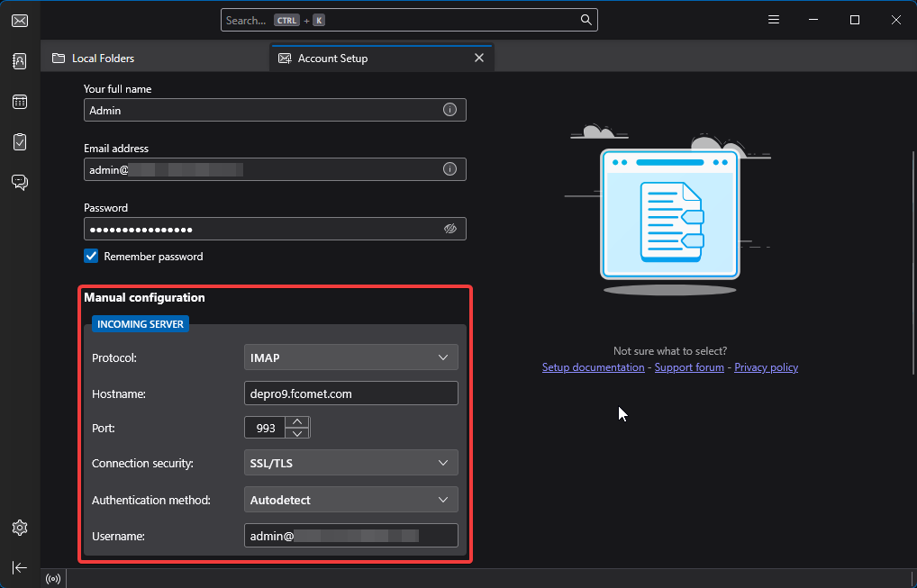Open the Calendar sidebar icon
Viewport: 917px width, 588px height.
(x=20, y=102)
